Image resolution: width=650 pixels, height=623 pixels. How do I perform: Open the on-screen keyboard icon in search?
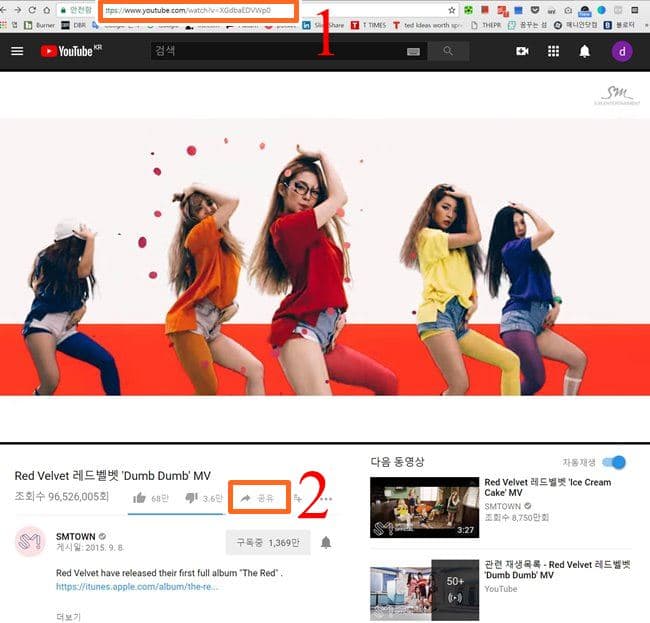click(x=413, y=51)
